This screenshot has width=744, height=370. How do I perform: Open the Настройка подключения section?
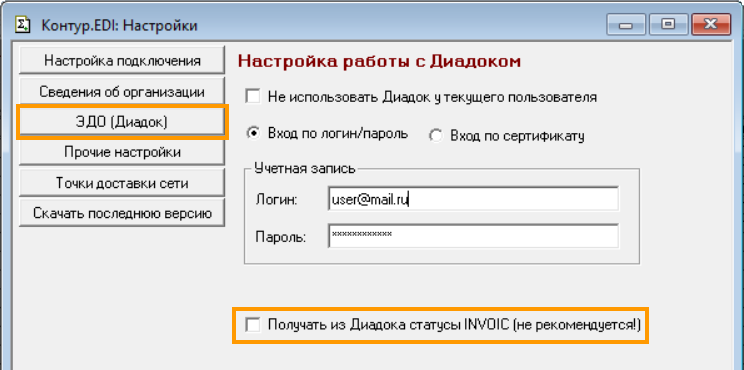[x=121, y=60]
